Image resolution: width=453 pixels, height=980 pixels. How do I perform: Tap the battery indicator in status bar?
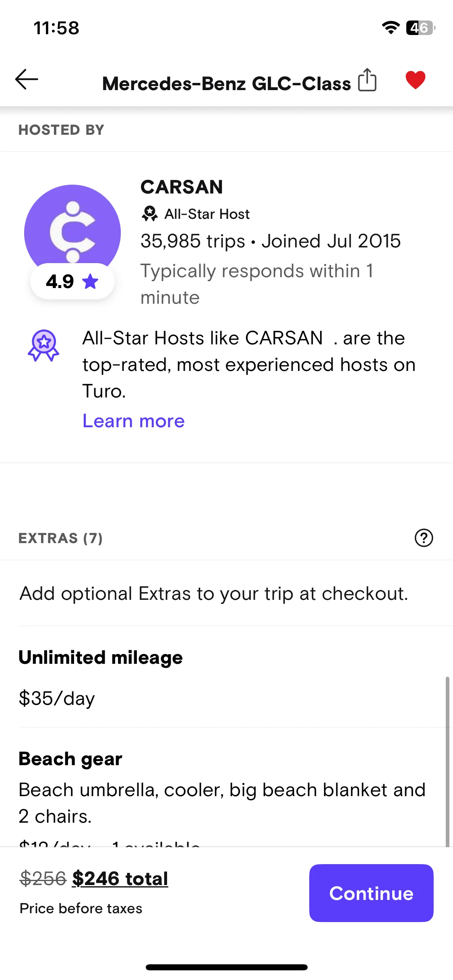[420, 28]
